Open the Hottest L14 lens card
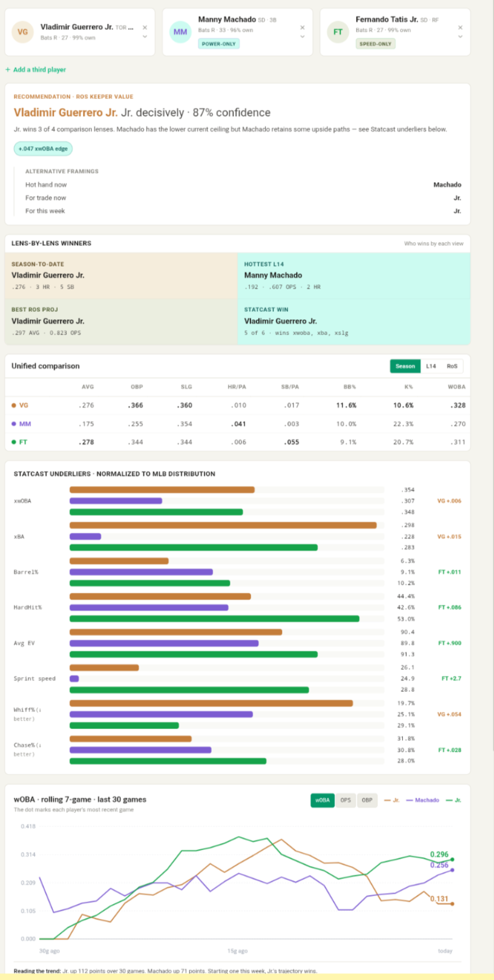Viewport: 494px width, 980px height. 354,276
